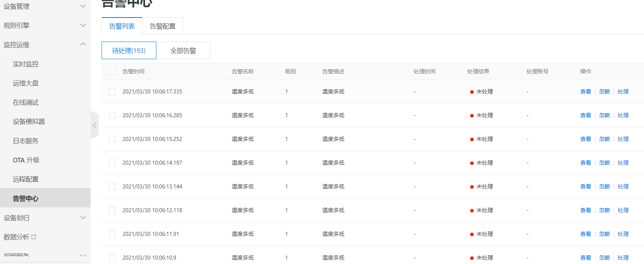Screen dimensions: 644x264
Task: Open 在线调试 in the sidebar
Action: click(x=26, y=102)
